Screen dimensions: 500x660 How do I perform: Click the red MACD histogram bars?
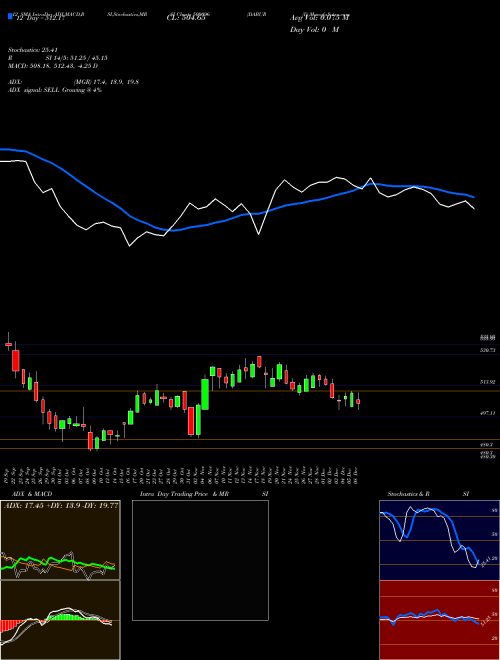(x=7, y=625)
